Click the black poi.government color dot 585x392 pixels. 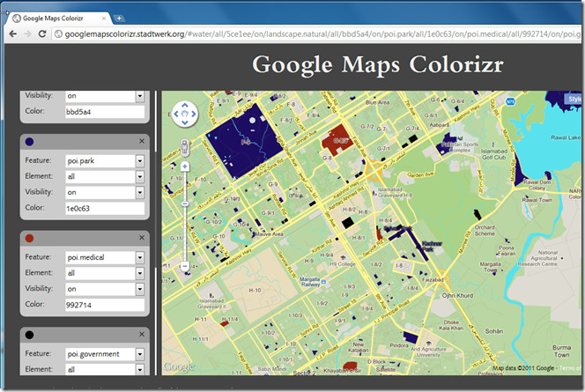(x=29, y=335)
